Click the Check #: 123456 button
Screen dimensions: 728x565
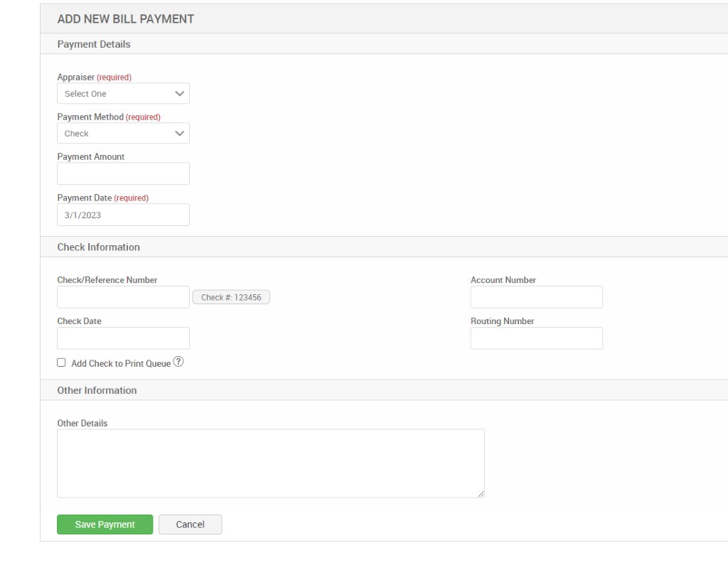point(231,297)
